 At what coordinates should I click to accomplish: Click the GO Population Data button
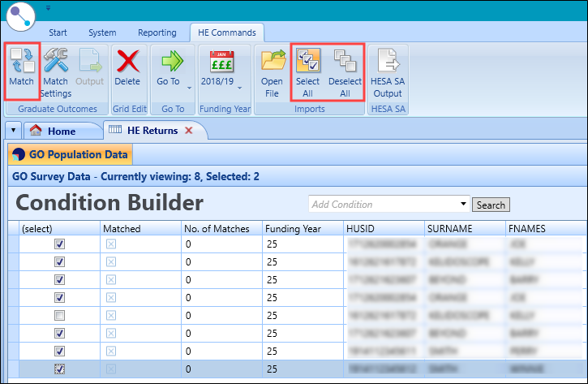click(70, 154)
